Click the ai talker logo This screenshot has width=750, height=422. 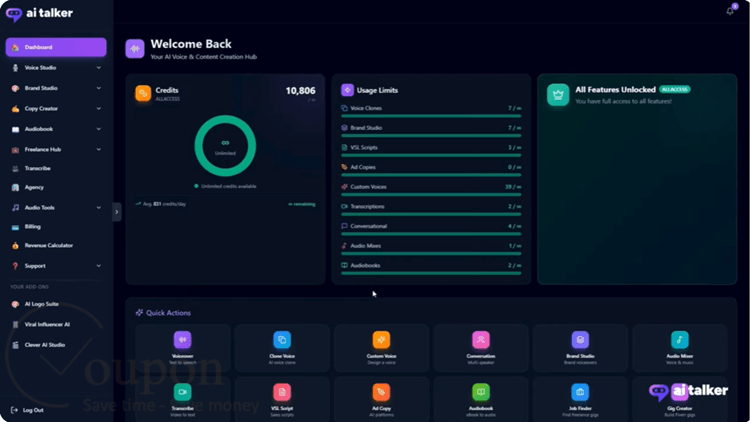[39, 13]
